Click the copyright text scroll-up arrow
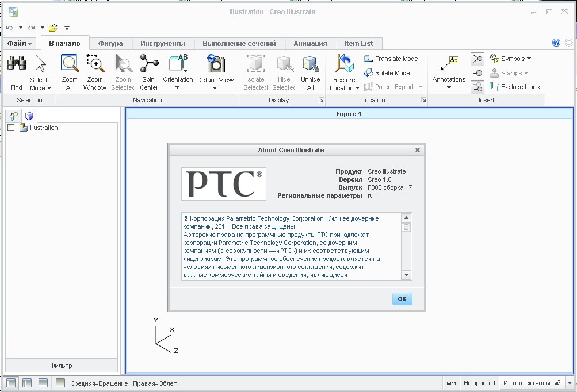 coord(407,218)
